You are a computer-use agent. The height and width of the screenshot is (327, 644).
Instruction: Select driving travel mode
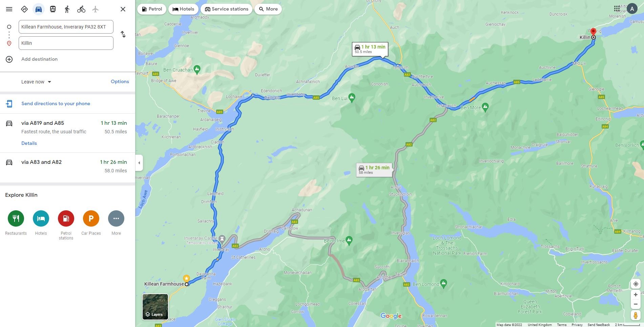(x=39, y=9)
